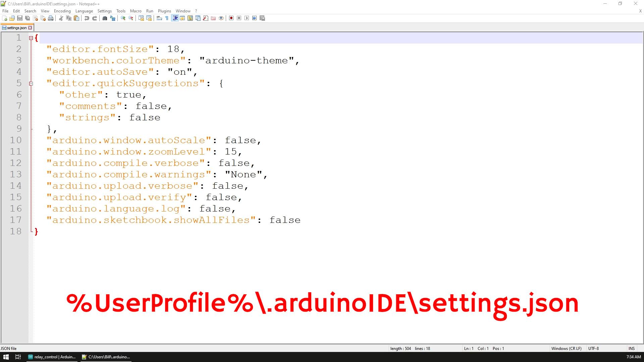Click the Undo icon in toolbar

pyautogui.click(x=87, y=18)
